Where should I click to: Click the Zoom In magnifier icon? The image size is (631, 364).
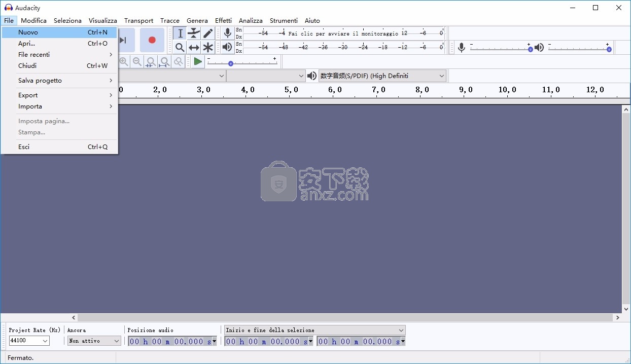pos(123,62)
